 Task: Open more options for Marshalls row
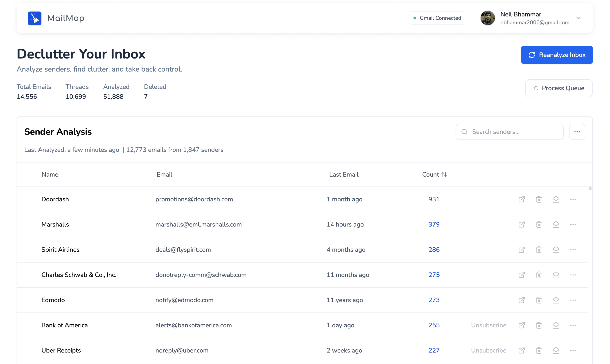(x=573, y=225)
